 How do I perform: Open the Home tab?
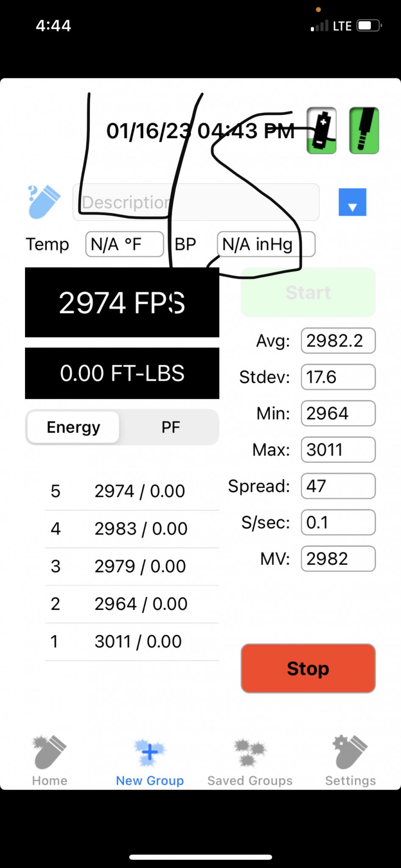(50, 760)
